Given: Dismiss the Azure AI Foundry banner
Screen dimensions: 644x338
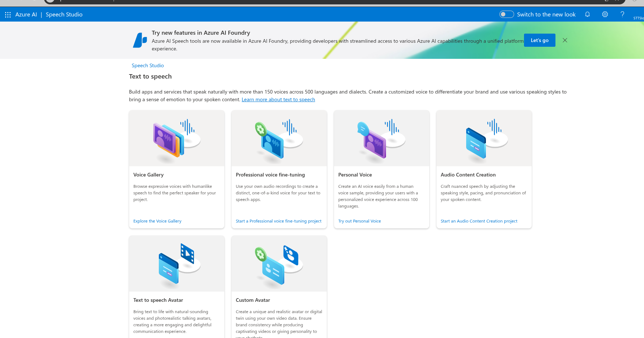Looking at the screenshot, I should pos(565,40).
